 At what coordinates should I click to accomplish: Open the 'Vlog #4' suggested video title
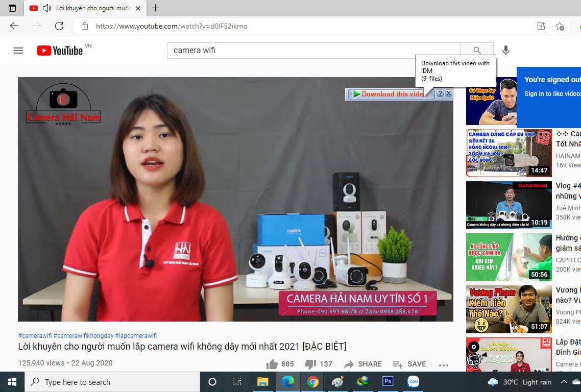point(568,191)
